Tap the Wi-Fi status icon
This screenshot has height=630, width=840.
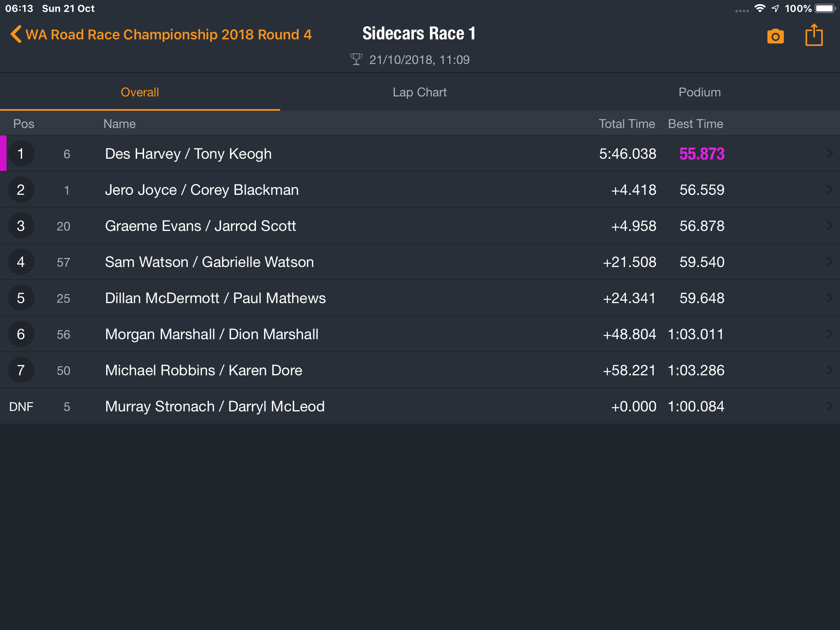point(760,8)
